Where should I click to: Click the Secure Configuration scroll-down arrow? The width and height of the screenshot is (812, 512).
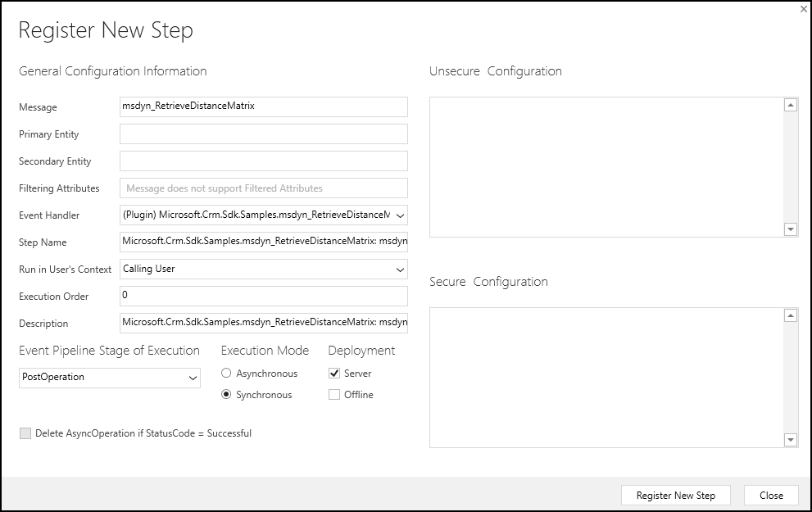click(x=790, y=438)
